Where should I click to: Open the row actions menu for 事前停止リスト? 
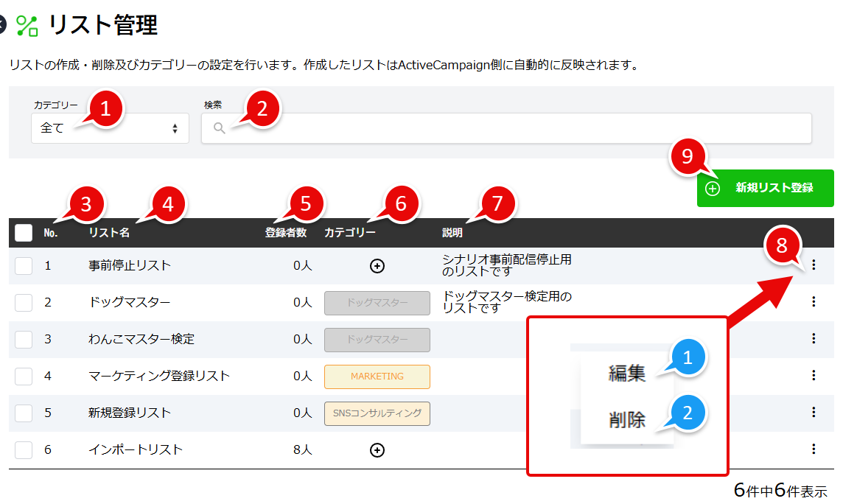pos(813,266)
